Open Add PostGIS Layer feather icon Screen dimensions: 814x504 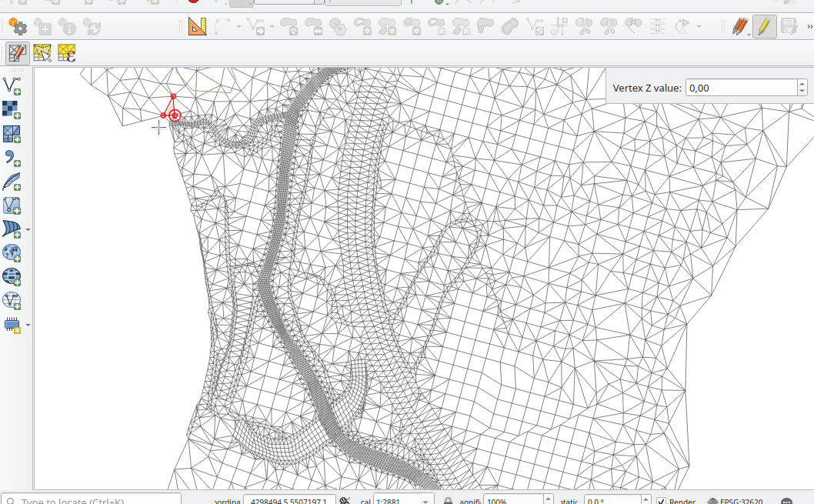[12, 182]
